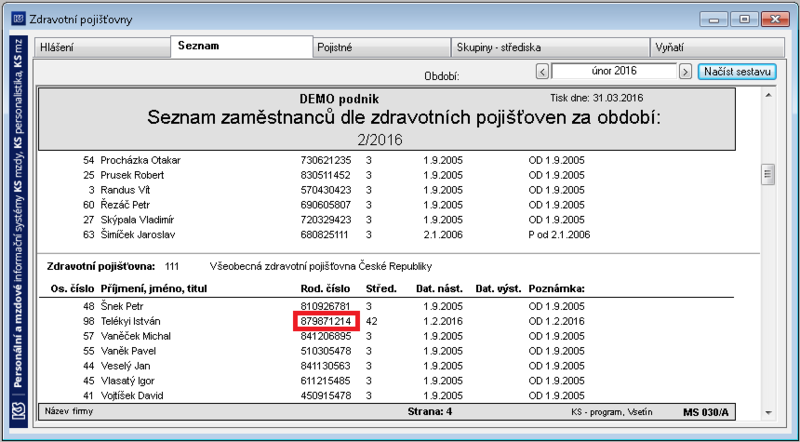Screen dimensions: 800x442
Task: Click the Období: label
Action: pos(442,76)
